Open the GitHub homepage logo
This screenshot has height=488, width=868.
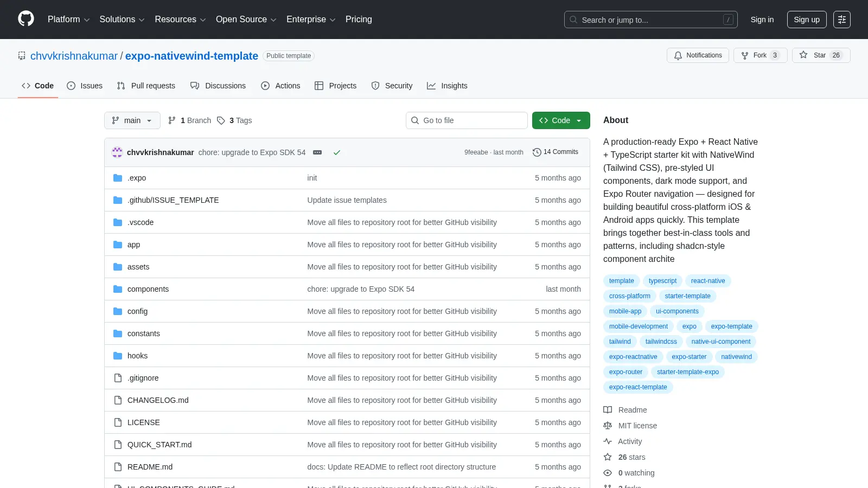coord(26,19)
